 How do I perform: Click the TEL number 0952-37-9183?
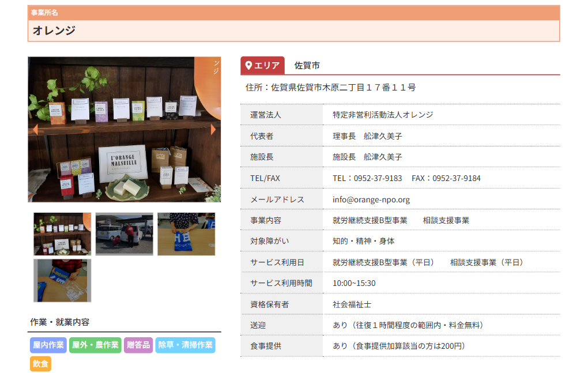[x=378, y=179]
